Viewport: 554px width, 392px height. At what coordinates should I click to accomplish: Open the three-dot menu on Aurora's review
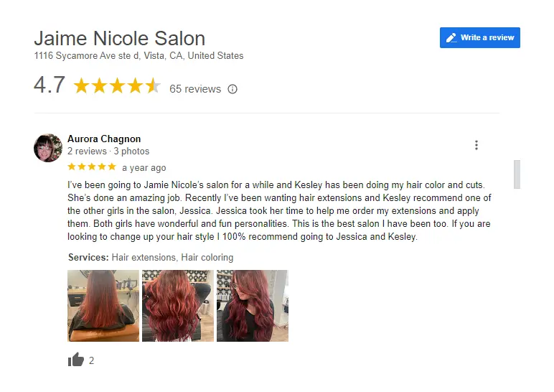point(476,145)
